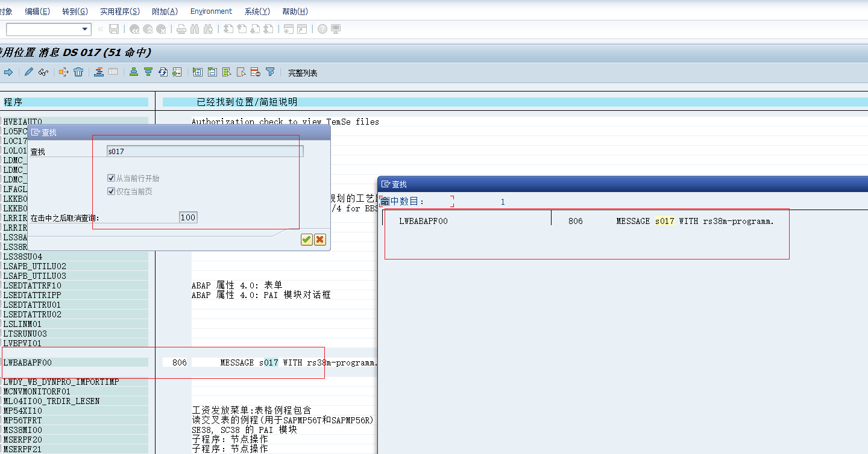This screenshot has height=454, width=868.
Task: Go to previous page icon
Action: (x=242, y=29)
